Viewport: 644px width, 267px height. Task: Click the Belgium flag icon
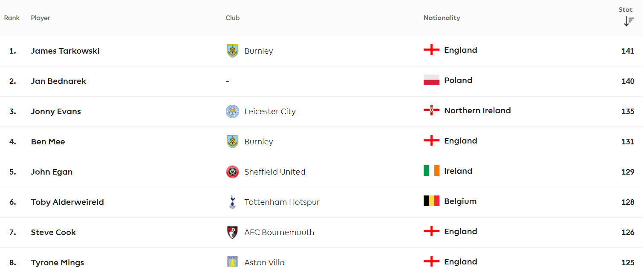click(431, 201)
